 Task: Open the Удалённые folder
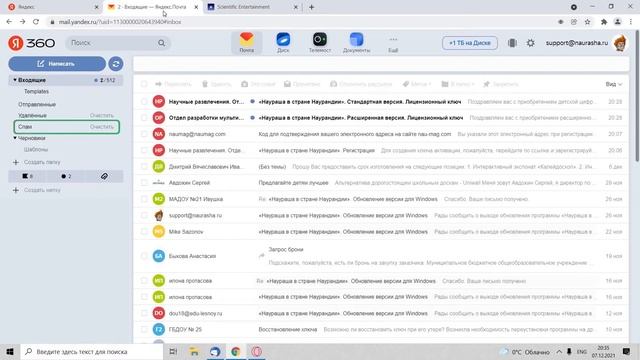[x=32, y=116]
